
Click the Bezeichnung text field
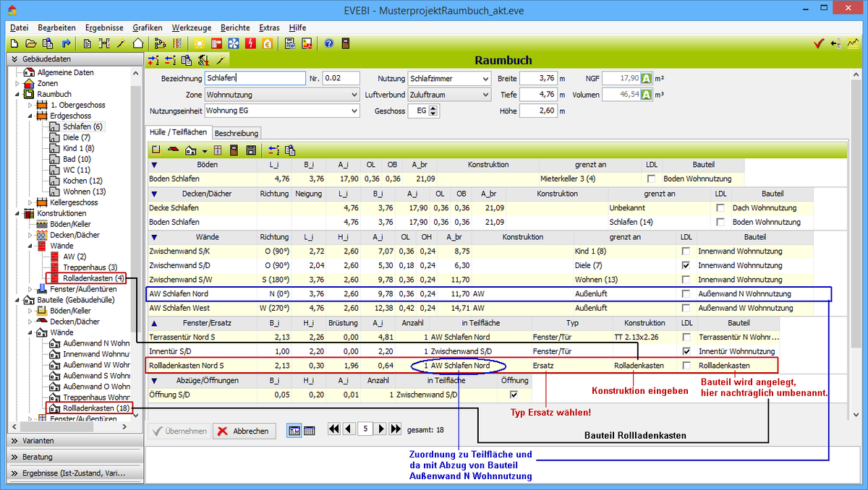click(254, 78)
